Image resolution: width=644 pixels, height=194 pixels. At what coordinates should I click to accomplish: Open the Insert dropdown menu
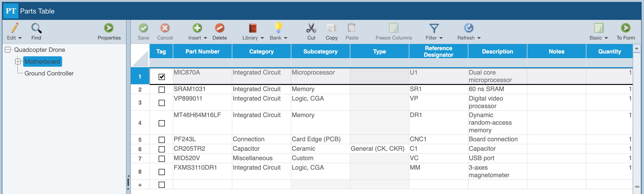pos(205,38)
